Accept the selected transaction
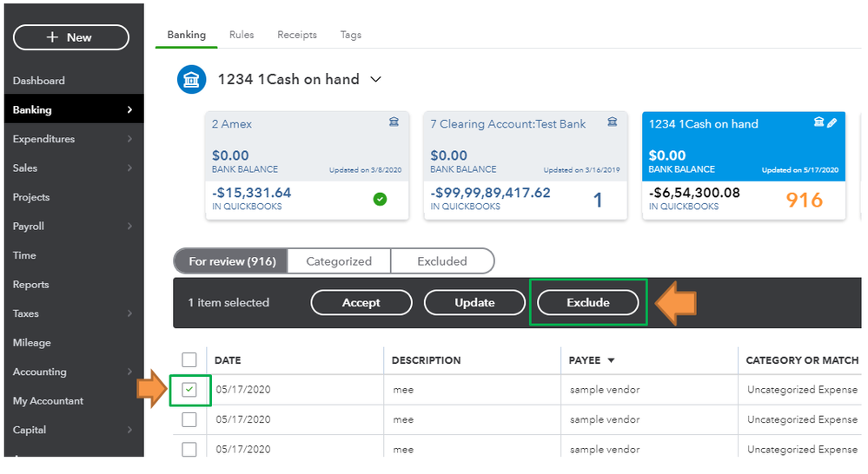This screenshot has width=868, height=474. 361,302
